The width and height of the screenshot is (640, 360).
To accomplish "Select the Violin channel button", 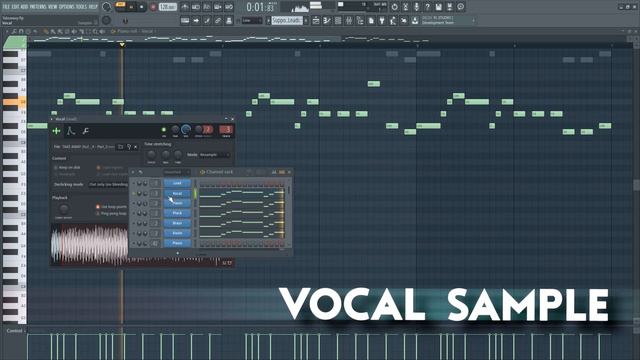I will 177,233.
